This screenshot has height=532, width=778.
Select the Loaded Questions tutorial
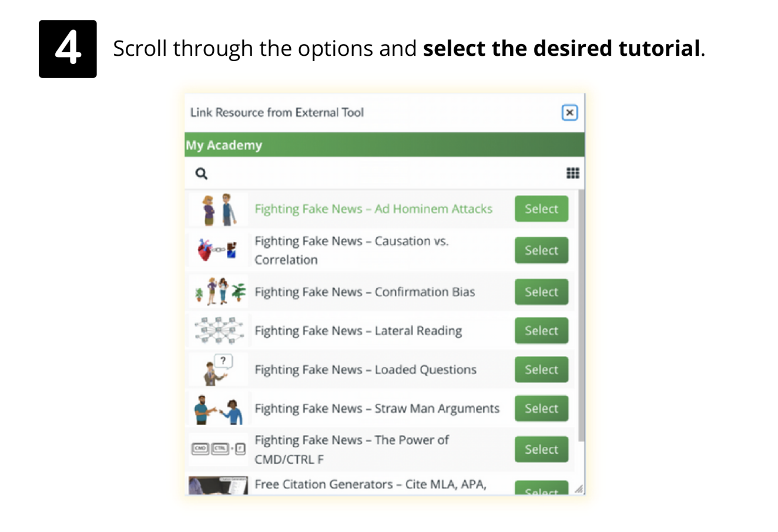(541, 369)
